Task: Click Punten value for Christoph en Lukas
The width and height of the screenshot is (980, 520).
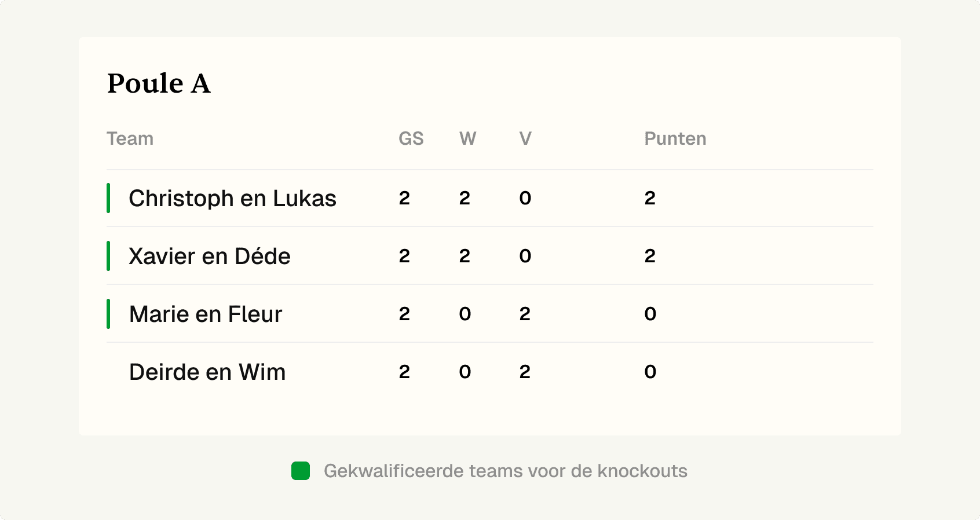Action: (650, 198)
